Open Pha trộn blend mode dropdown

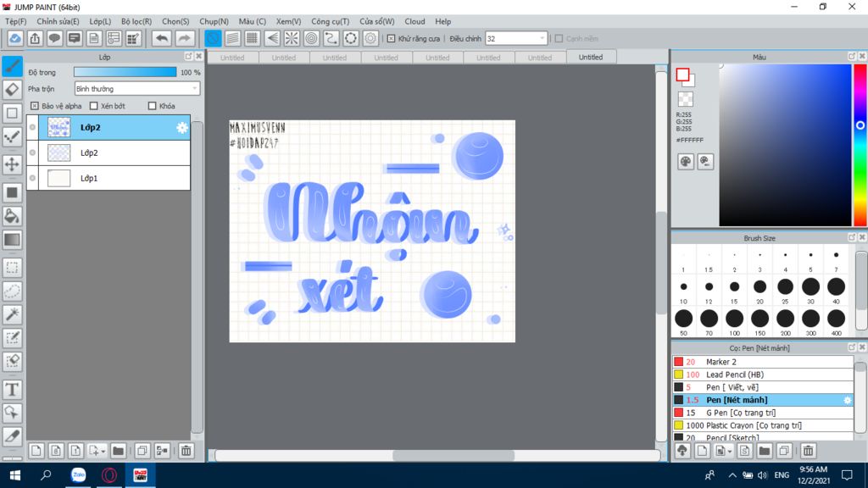pyautogui.click(x=136, y=88)
